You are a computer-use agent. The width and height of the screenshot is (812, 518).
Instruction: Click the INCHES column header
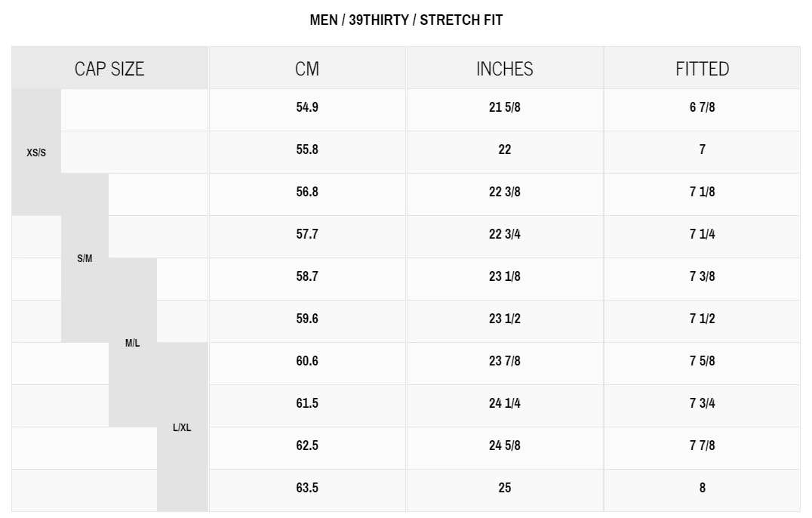coord(504,69)
